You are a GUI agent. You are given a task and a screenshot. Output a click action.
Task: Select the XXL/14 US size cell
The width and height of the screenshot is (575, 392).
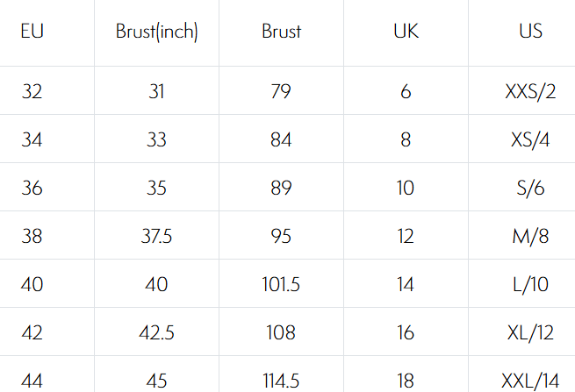click(x=530, y=381)
